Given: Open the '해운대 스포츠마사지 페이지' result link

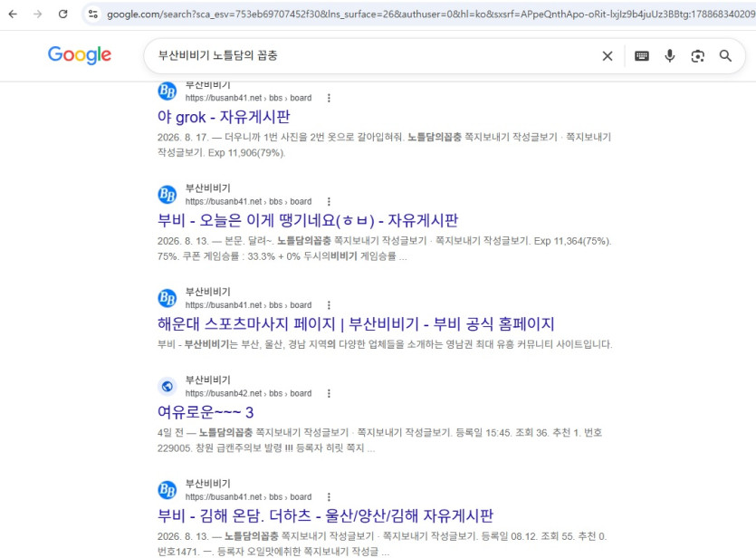Looking at the screenshot, I should click(356, 324).
